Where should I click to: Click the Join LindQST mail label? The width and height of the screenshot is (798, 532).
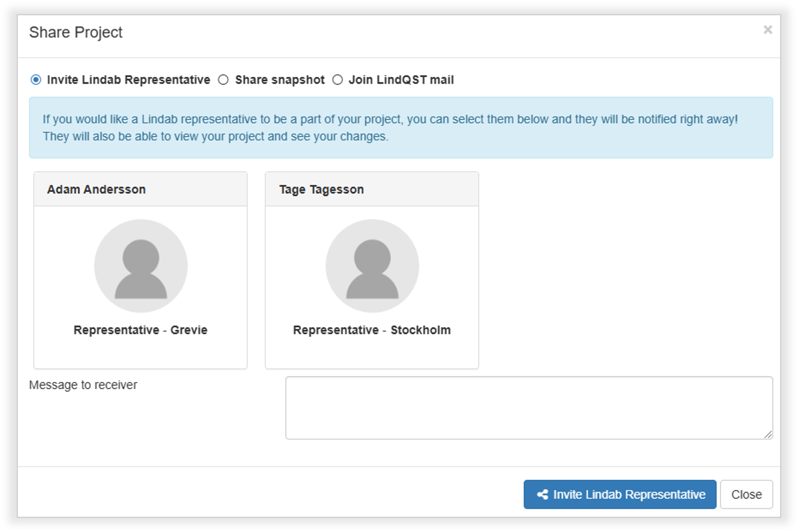click(x=401, y=80)
